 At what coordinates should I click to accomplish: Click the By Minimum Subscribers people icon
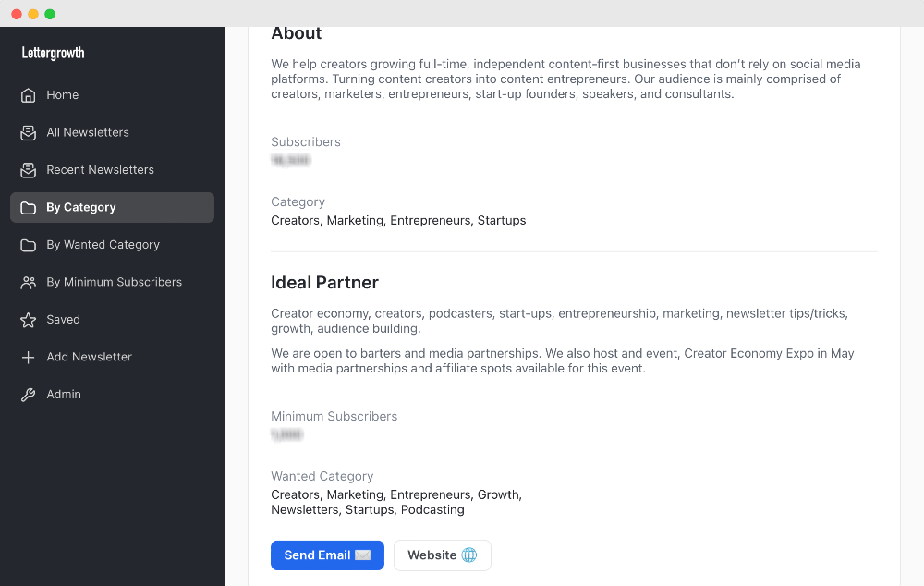pos(29,283)
